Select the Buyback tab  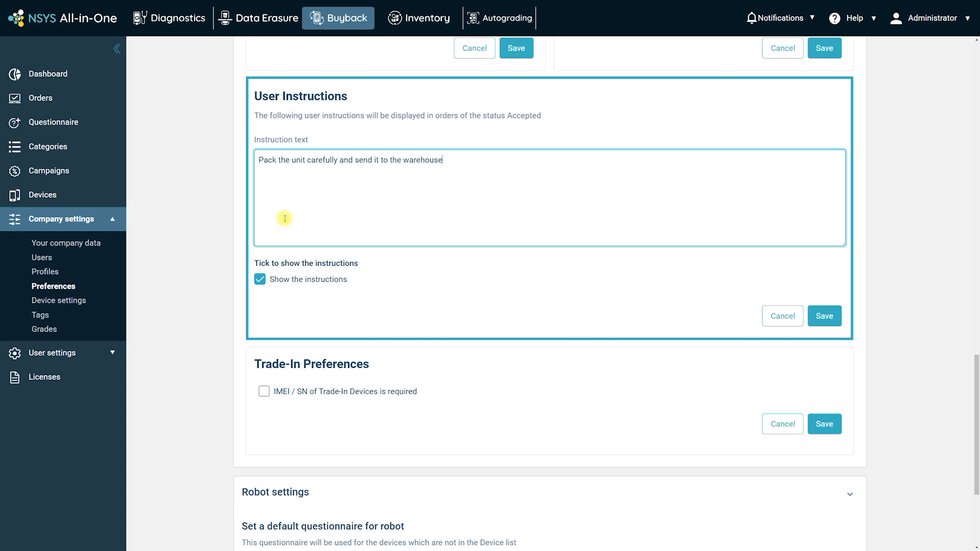tap(338, 18)
